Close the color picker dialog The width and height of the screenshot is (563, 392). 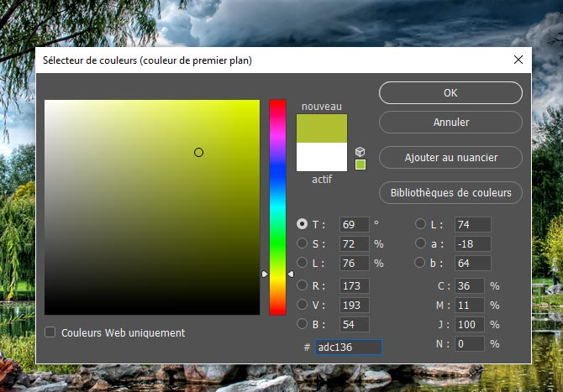517,60
